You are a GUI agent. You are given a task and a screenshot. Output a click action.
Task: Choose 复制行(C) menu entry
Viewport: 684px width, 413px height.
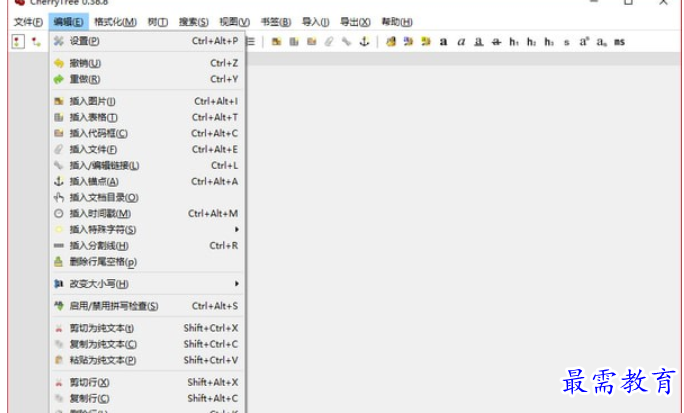point(147,399)
